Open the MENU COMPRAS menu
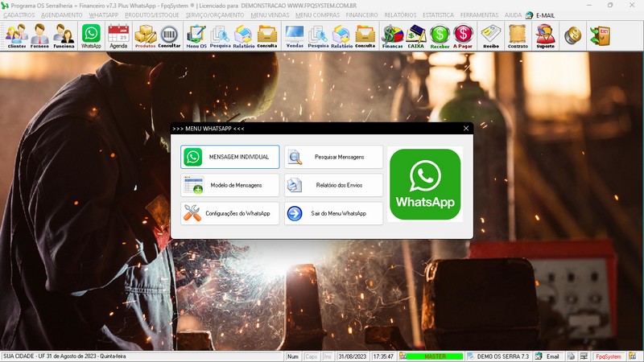644x362 pixels. pos(317,15)
